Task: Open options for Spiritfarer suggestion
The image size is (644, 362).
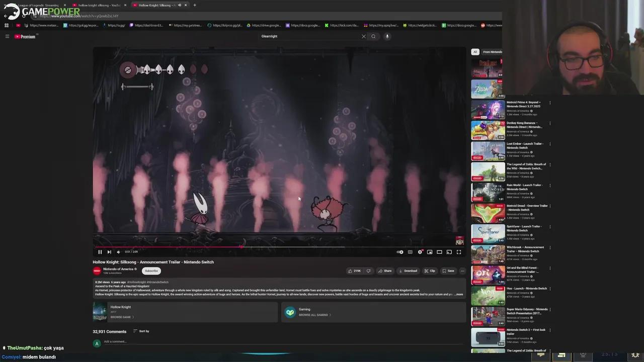Action: tap(550, 227)
